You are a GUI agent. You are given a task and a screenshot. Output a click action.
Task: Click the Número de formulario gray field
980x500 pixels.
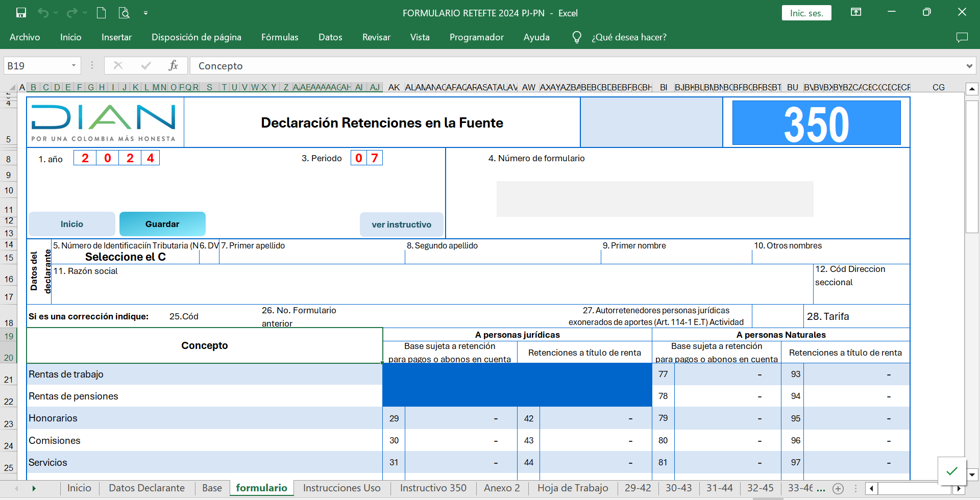(x=654, y=199)
